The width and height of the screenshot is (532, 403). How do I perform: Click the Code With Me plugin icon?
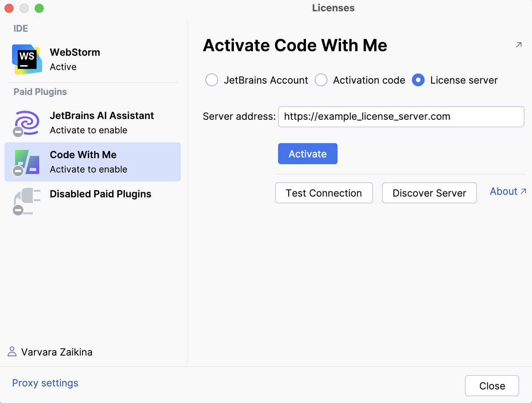(x=27, y=162)
